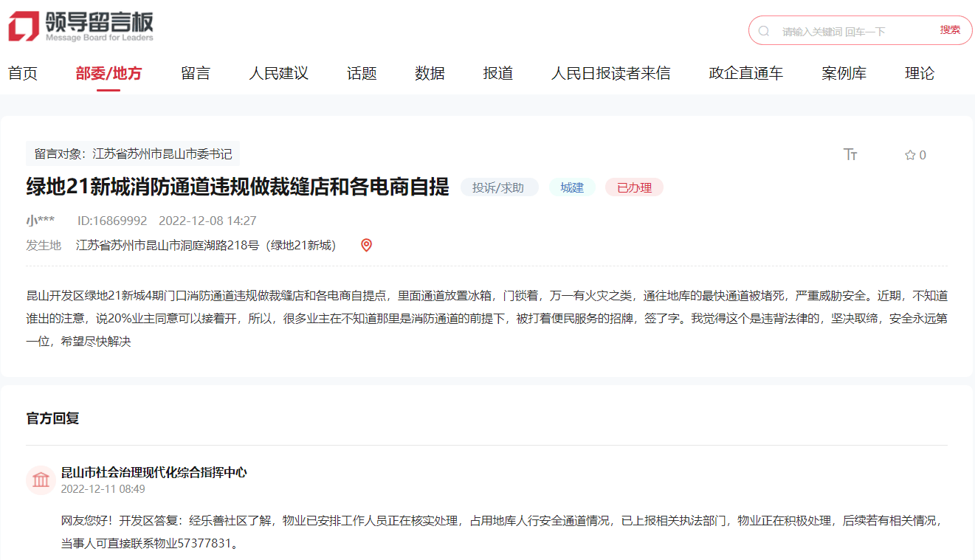Go to 人民日报读者来信
975x560 pixels.
[x=611, y=73]
